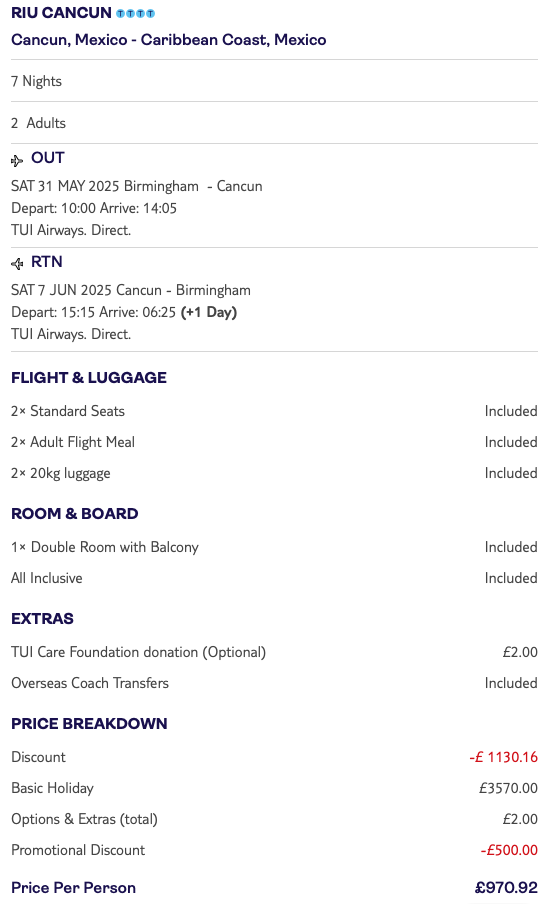This screenshot has height=904, width=551.
Task: Click the ROOM & BOARD section heading
Action: (75, 514)
